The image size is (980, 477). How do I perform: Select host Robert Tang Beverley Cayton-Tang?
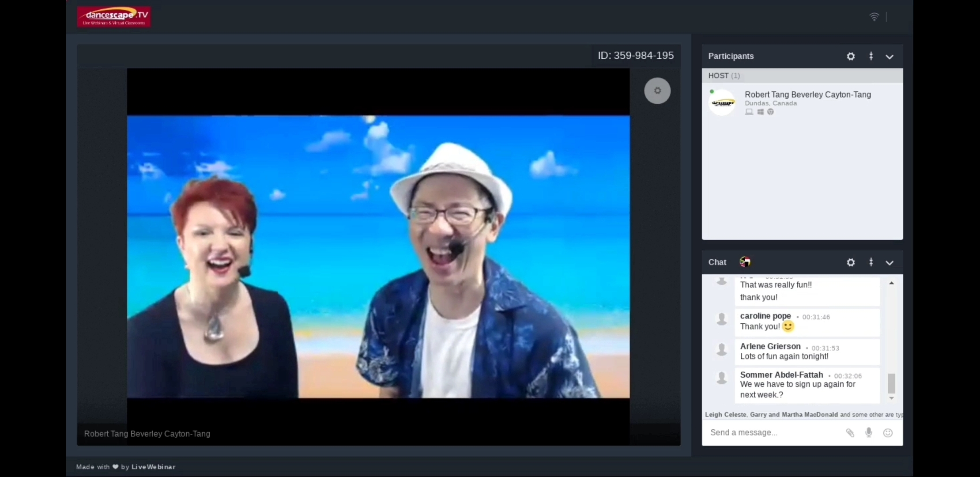coord(807,95)
